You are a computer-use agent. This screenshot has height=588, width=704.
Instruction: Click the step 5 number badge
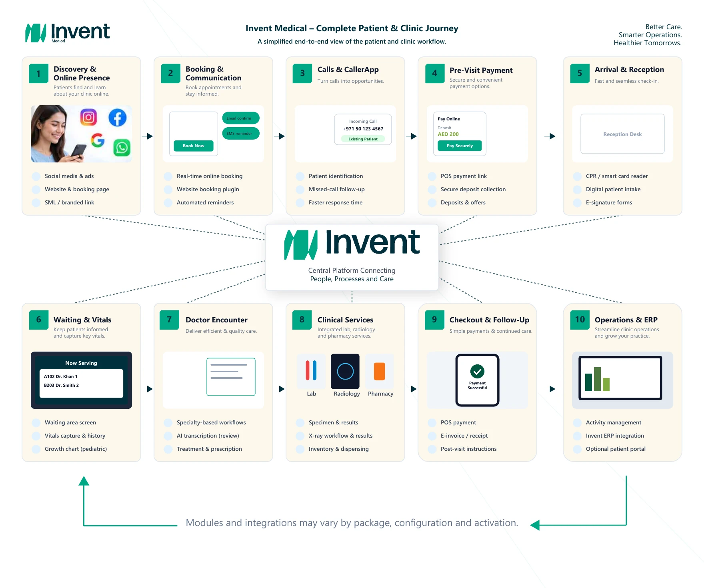(x=580, y=74)
